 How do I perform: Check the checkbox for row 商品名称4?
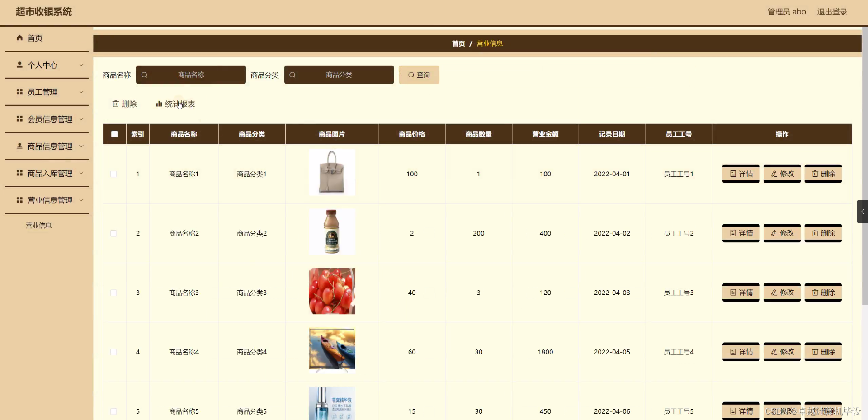click(x=113, y=352)
